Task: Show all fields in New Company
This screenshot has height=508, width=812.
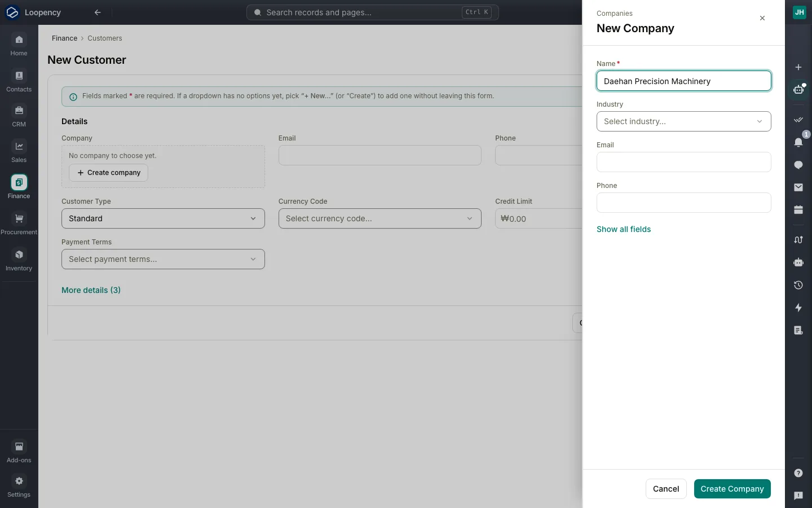Action: pos(624,229)
